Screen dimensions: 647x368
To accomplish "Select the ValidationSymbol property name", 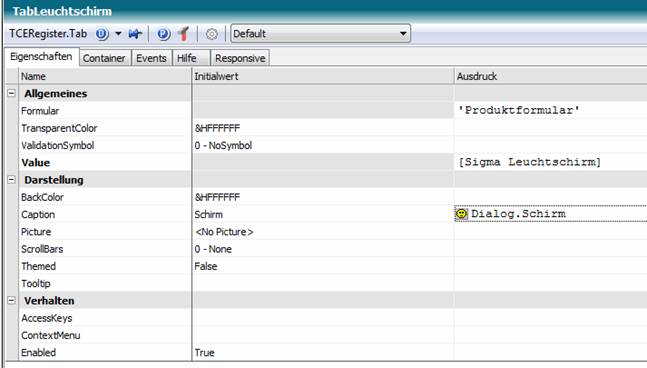I will [x=57, y=146].
